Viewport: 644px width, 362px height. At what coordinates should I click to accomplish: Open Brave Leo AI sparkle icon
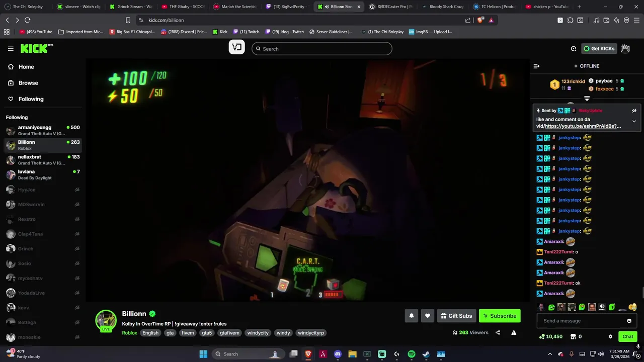tap(616, 20)
